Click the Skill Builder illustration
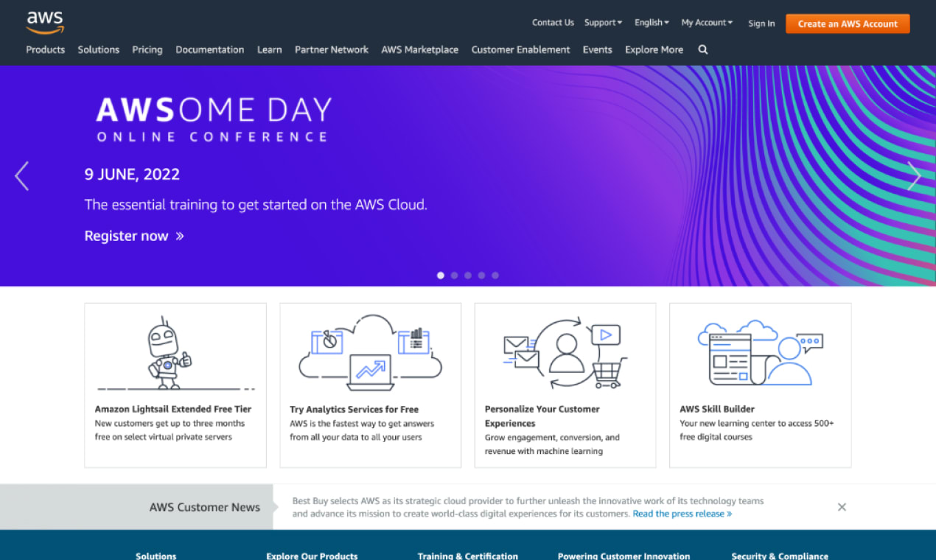 click(760, 353)
